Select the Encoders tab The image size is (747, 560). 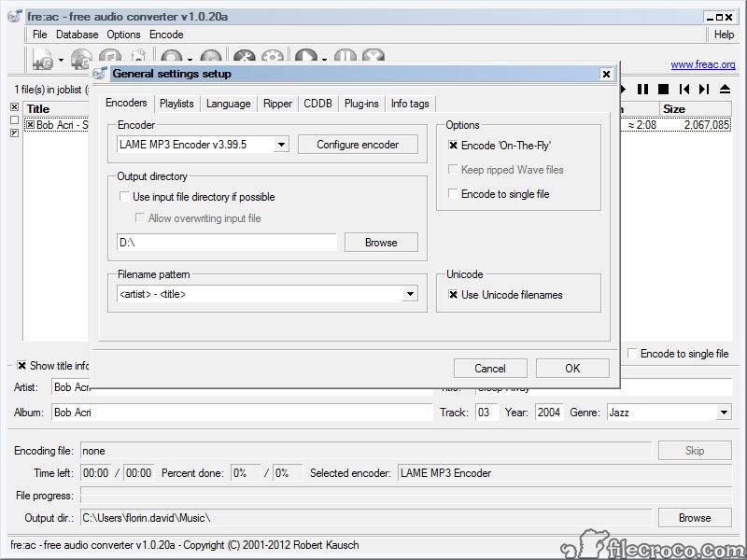126,103
